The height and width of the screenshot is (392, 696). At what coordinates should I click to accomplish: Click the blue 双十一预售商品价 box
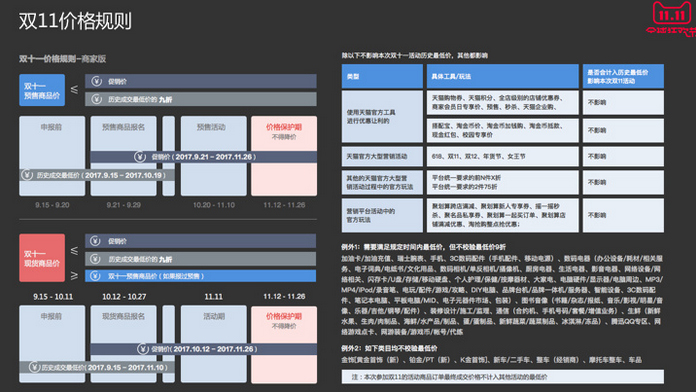pyautogui.click(x=42, y=90)
